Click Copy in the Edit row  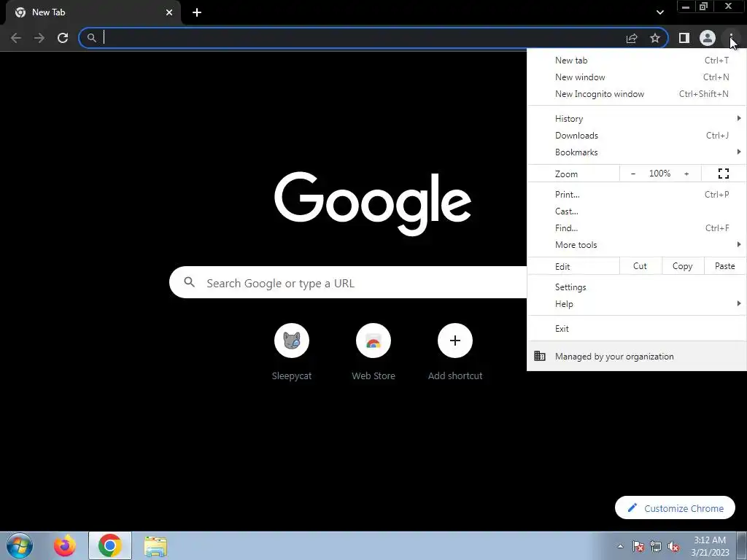click(x=683, y=266)
